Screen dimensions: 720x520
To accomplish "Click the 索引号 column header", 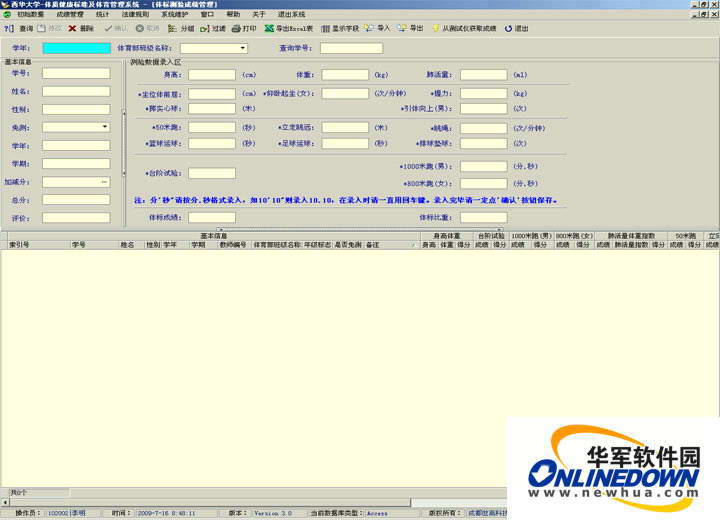I will (19, 245).
